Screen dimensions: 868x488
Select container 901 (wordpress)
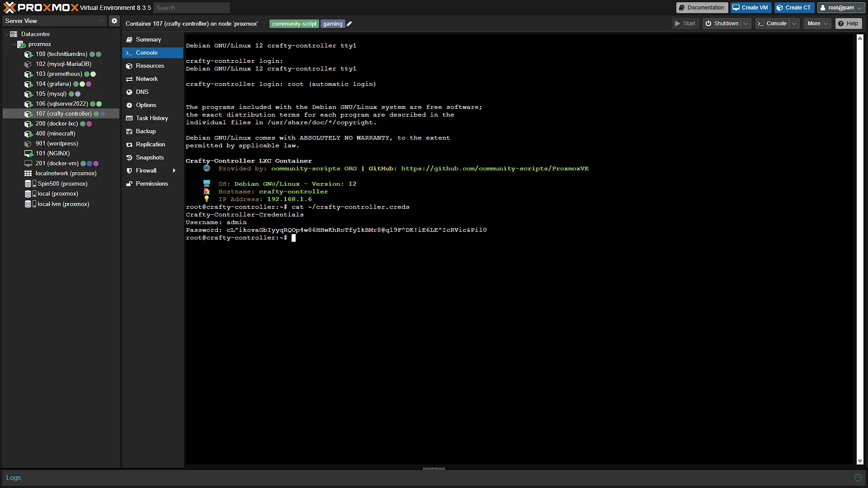(x=57, y=144)
